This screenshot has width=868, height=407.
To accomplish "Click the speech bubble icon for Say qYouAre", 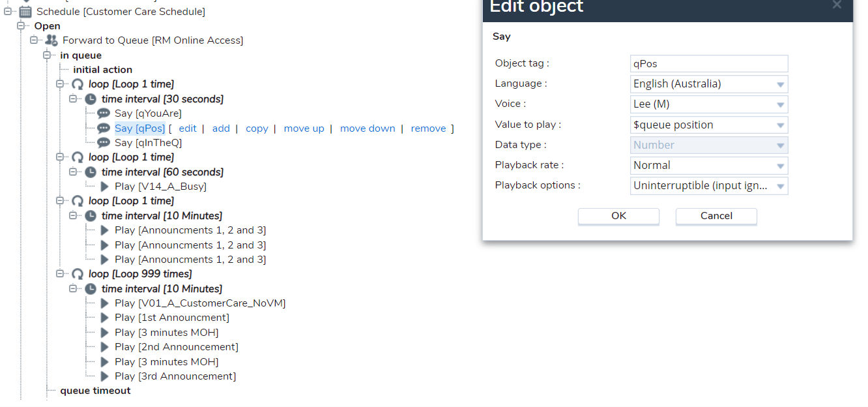I will point(104,113).
